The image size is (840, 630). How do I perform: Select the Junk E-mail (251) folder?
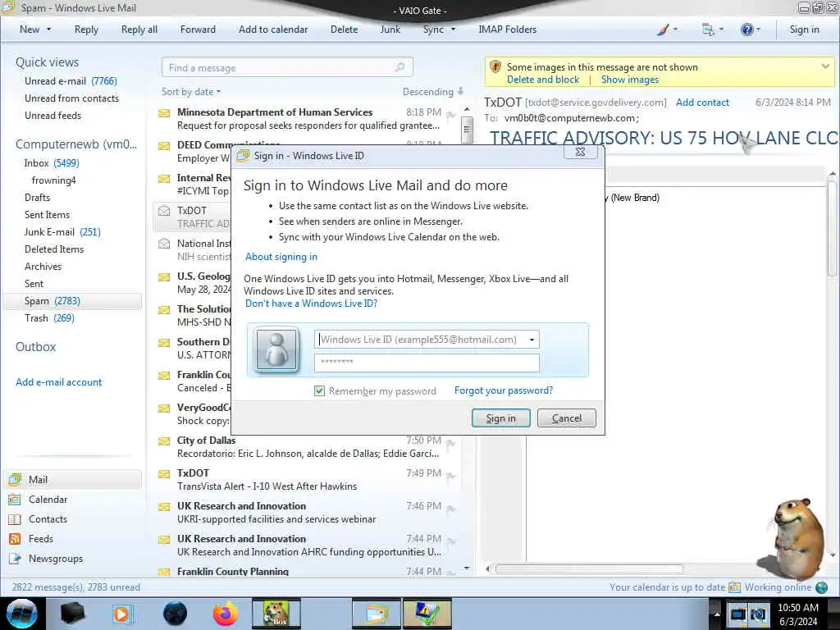(x=62, y=232)
